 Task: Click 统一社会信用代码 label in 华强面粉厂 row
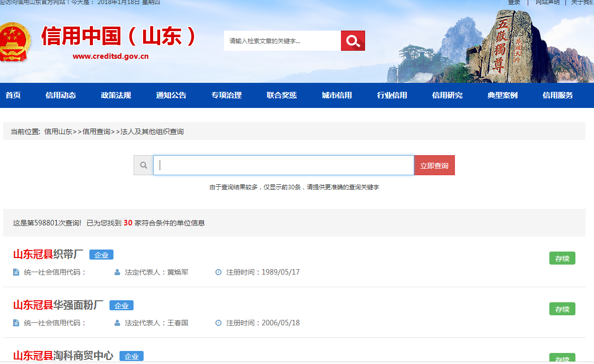pos(55,323)
